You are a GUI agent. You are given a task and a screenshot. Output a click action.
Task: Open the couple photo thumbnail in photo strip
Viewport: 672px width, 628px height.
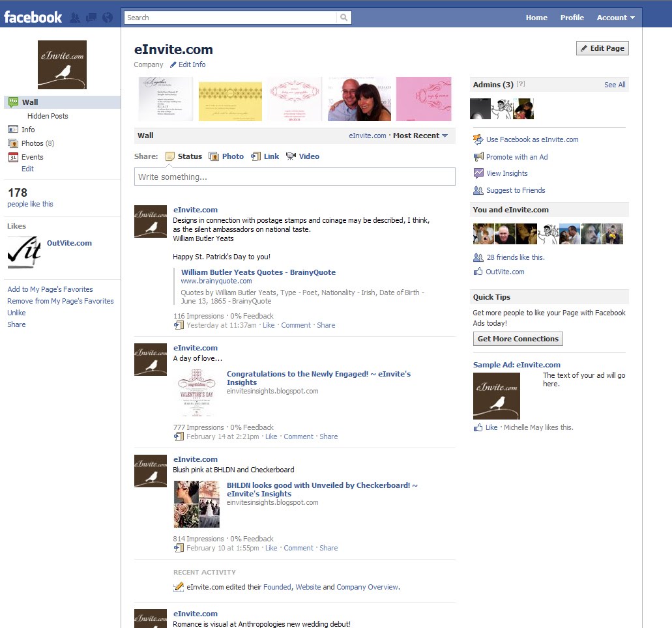[359, 99]
